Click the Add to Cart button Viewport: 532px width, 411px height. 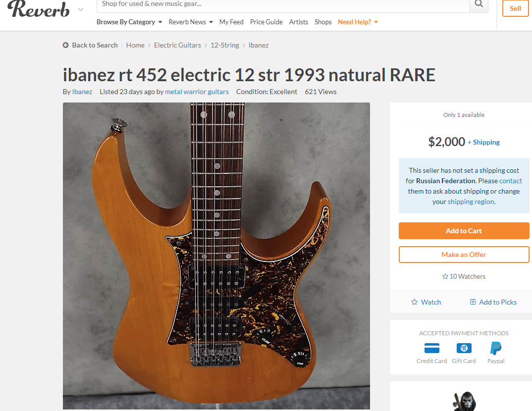[464, 231]
